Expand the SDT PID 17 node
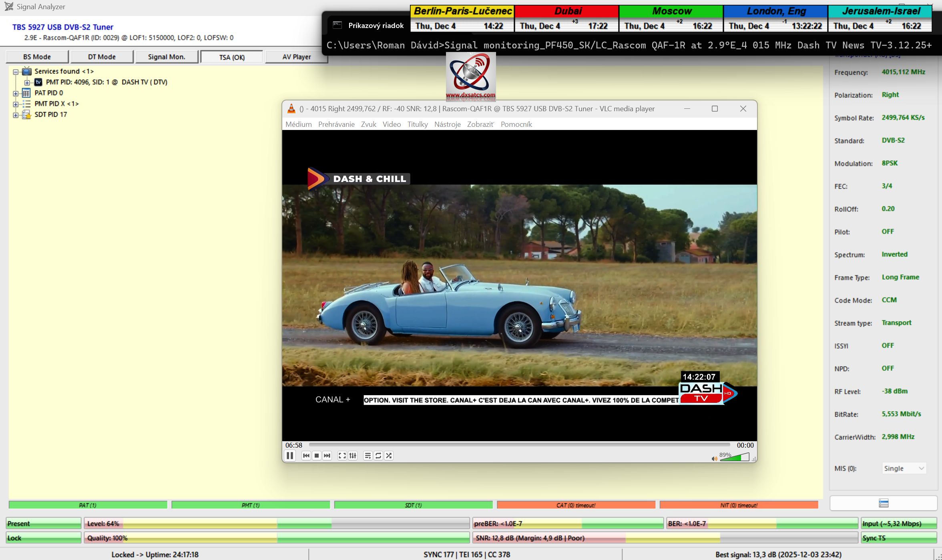942x560 pixels. (x=16, y=115)
